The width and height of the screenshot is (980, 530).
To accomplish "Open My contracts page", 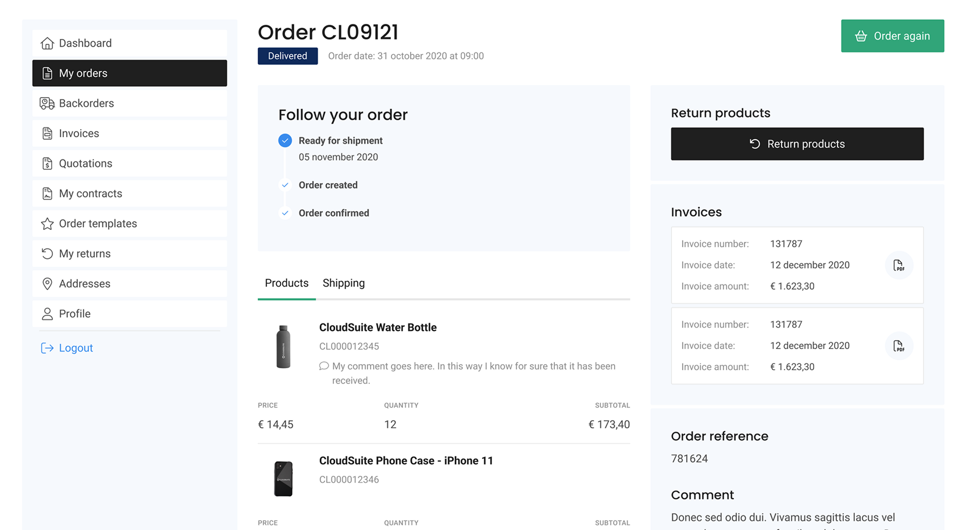I will click(91, 194).
